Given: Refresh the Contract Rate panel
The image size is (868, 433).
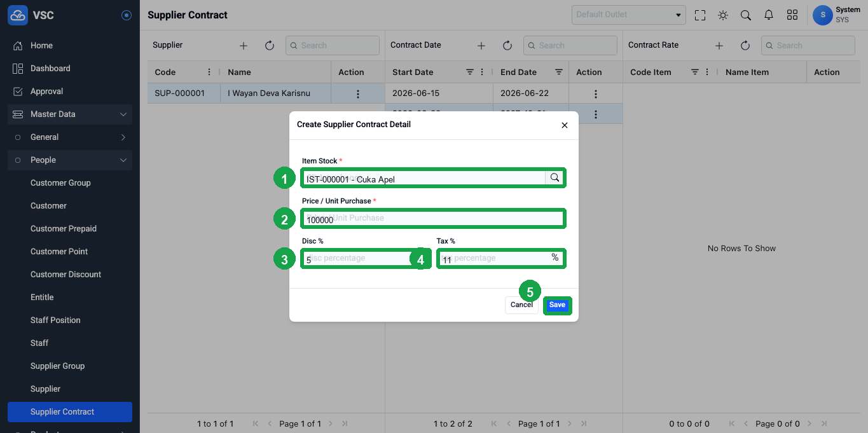Looking at the screenshot, I should (745, 46).
